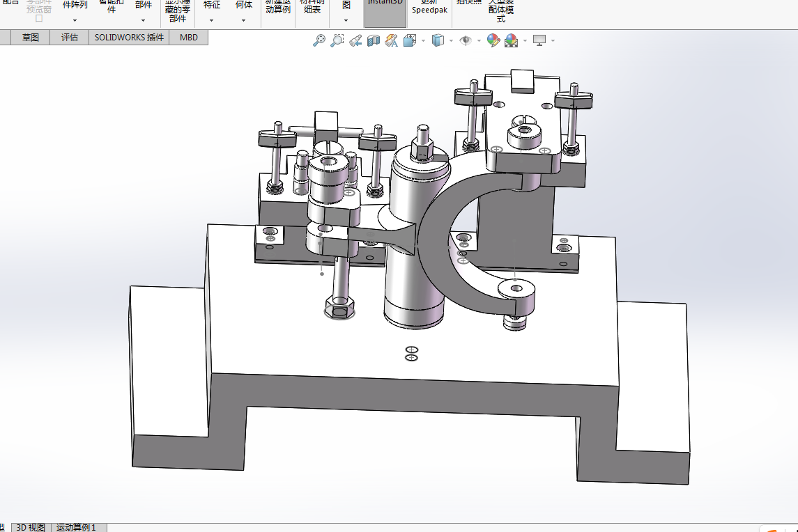This screenshot has height=532, width=798.
Task: Toggle the Instant3D button
Action: [385, 13]
